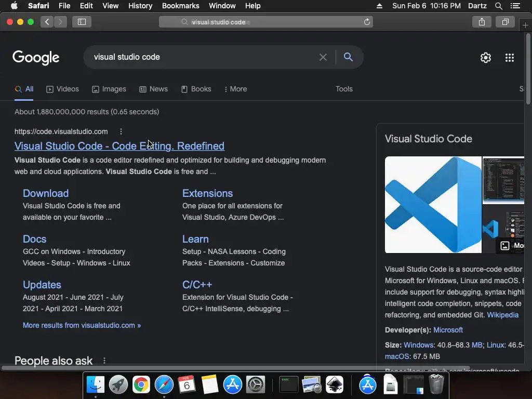This screenshot has width=532, height=399.
Task: Open the Download sitelink
Action: 46,193
